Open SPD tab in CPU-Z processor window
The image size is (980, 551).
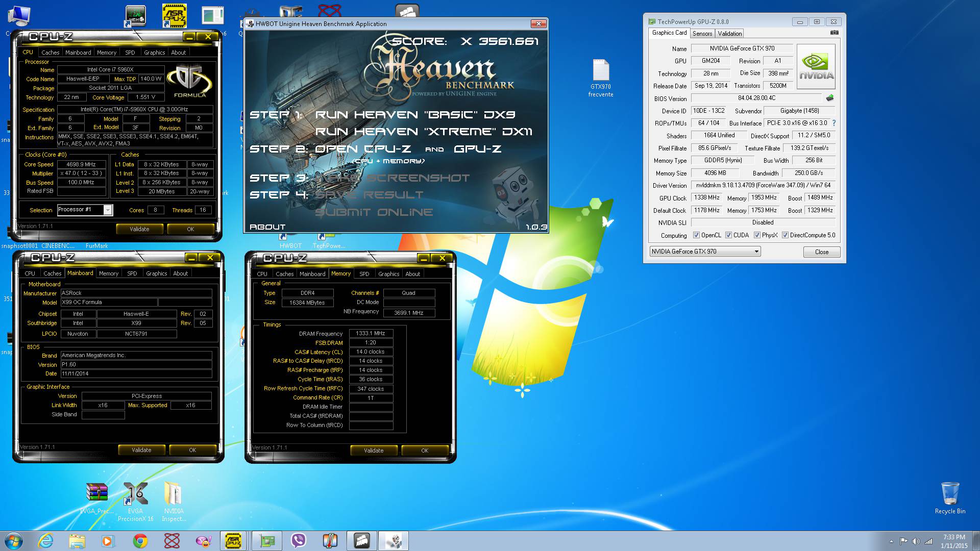tap(130, 53)
